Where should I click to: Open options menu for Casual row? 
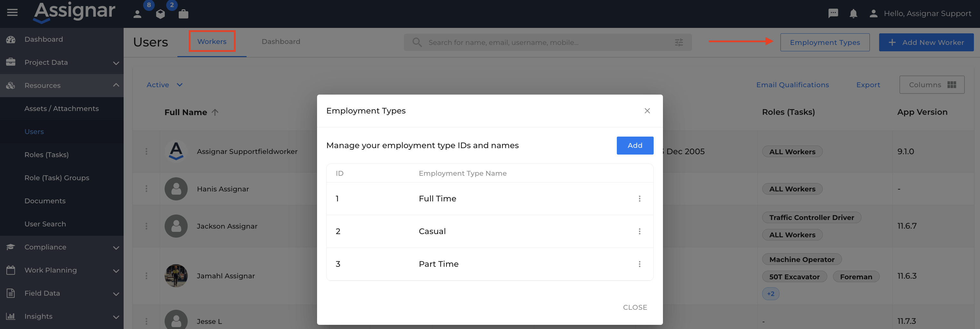pyautogui.click(x=640, y=232)
